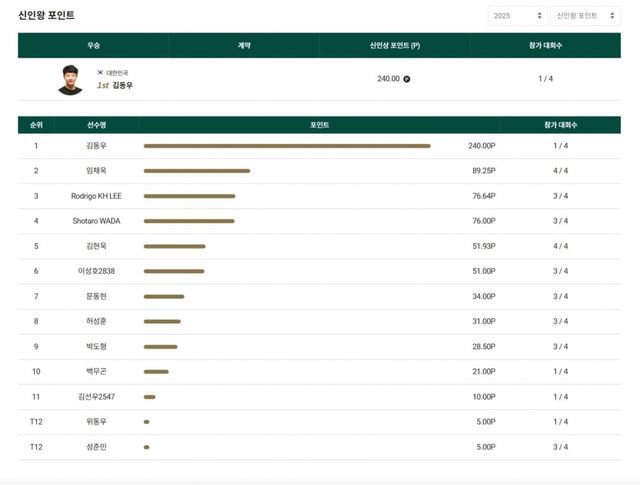Select player Shotaro WADA
The image size is (640, 485).
[96, 221]
